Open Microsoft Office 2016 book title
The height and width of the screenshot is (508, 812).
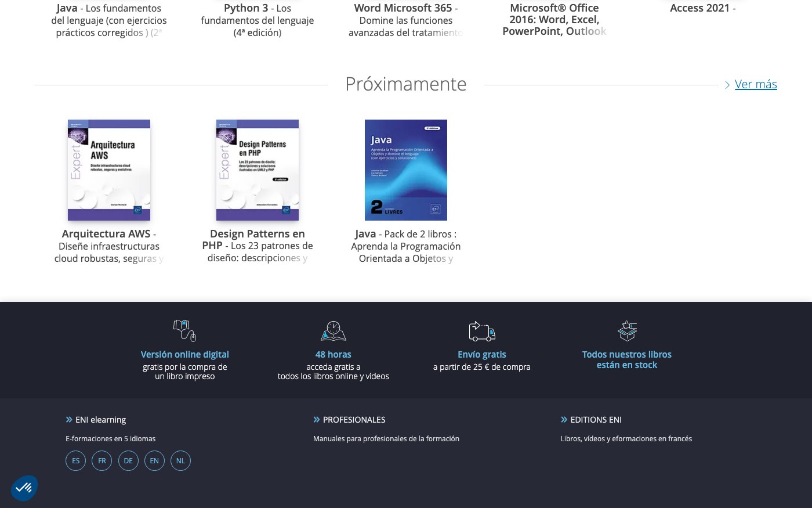click(x=554, y=20)
